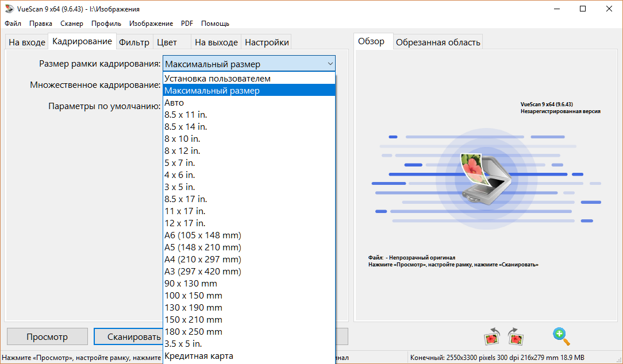Screen dimensions: 623x364
Task: Select 11 x 17 in. size
Action: point(249,211)
